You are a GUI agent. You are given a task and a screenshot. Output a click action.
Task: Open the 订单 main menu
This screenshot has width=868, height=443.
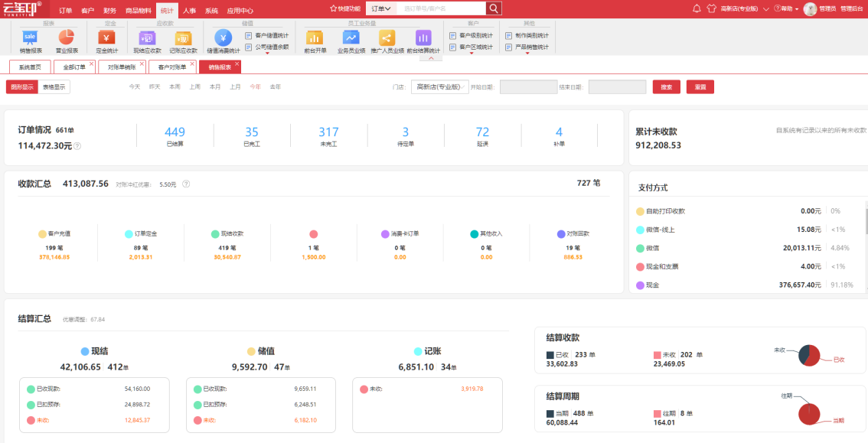[x=65, y=11]
